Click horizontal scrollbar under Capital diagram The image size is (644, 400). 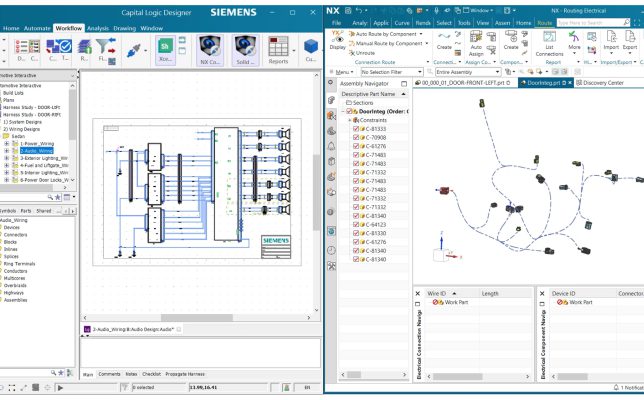pyautogui.click(x=197, y=317)
